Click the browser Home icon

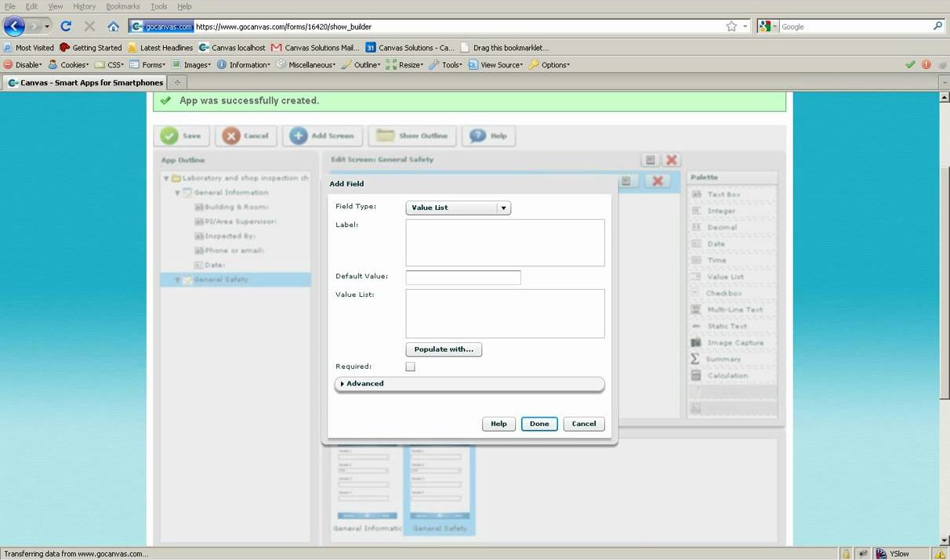[x=113, y=27]
